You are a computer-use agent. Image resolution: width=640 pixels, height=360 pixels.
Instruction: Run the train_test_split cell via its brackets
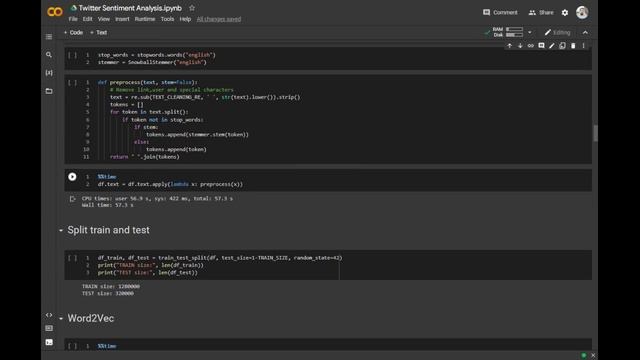[x=72, y=258]
